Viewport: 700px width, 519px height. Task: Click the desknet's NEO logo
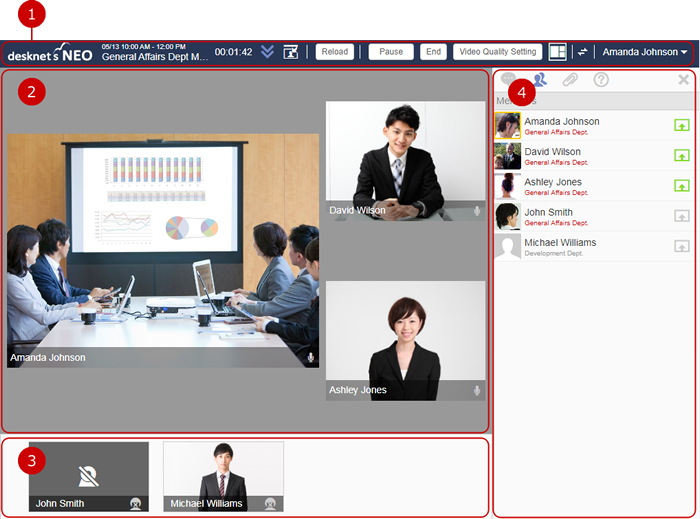[50, 53]
